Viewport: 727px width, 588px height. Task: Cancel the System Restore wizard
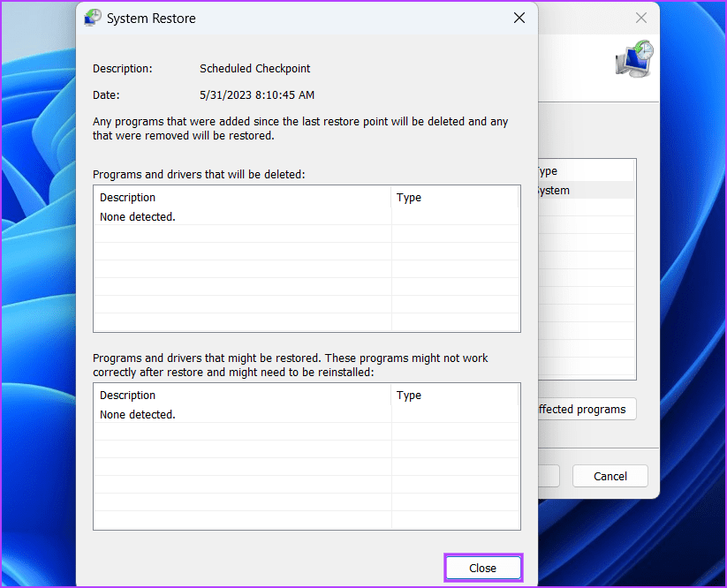pyautogui.click(x=610, y=475)
